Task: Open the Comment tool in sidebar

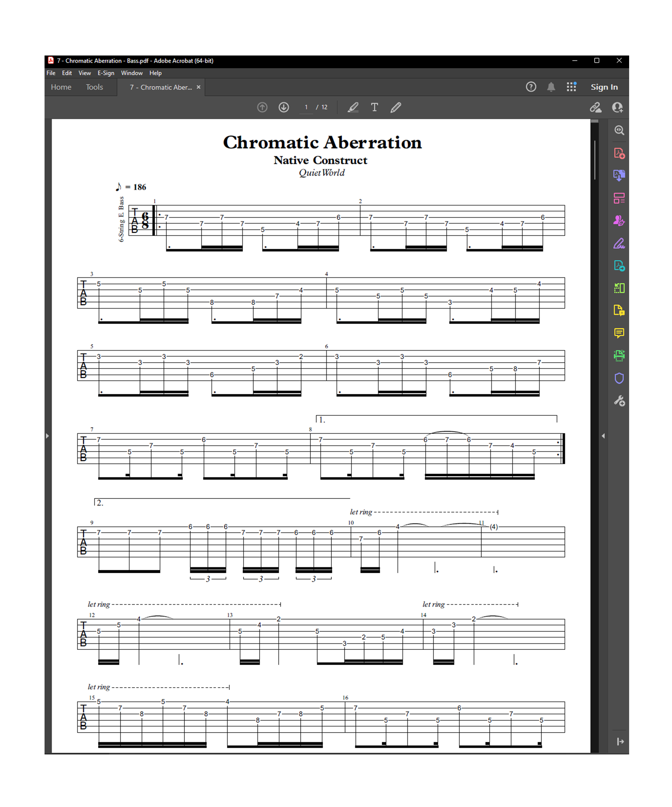Action: click(x=619, y=333)
